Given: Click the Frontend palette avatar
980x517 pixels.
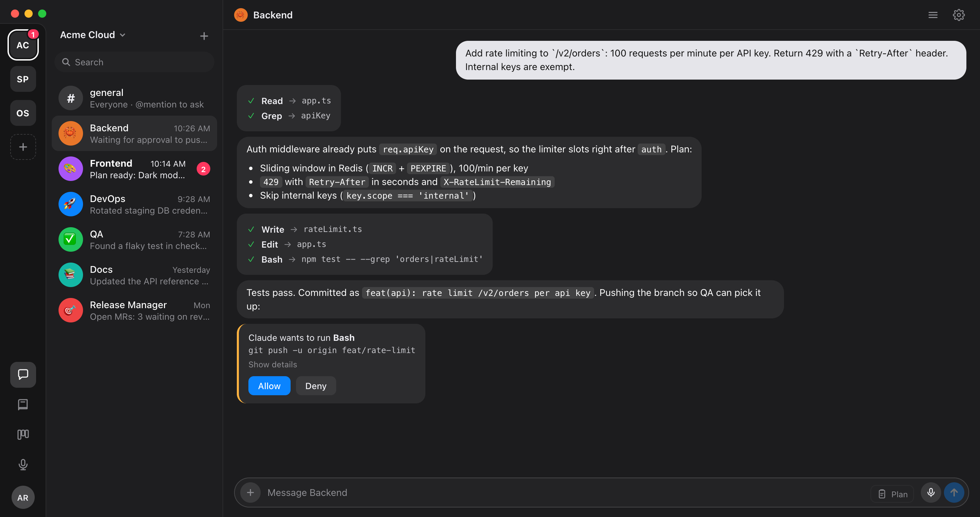Looking at the screenshot, I should point(71,169).
